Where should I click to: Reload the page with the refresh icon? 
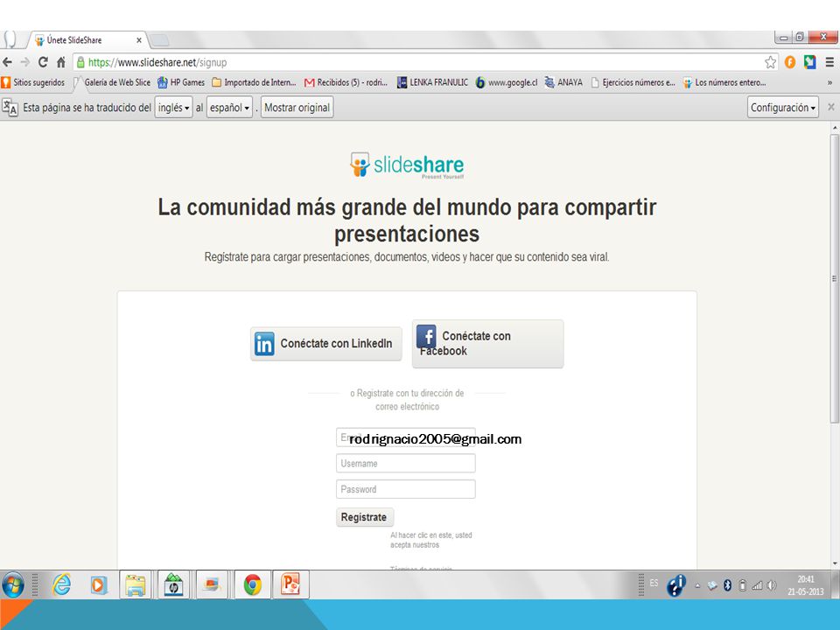[x=43, y=62]
